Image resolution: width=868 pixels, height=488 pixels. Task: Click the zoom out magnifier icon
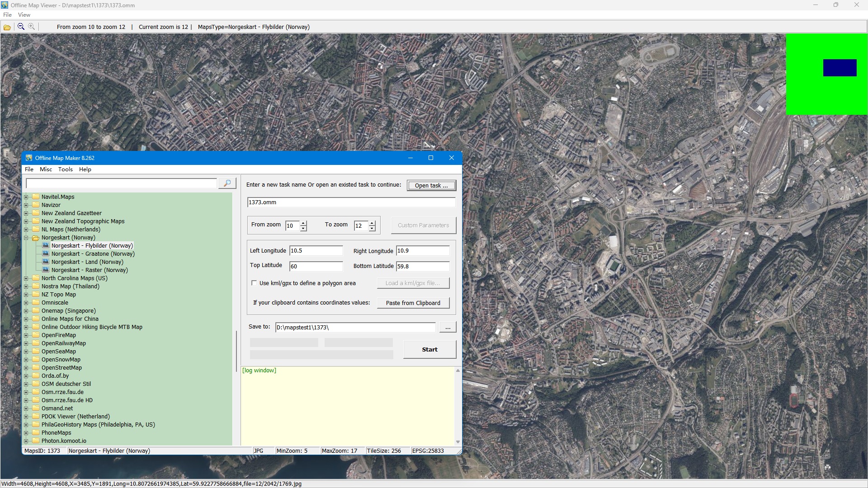point(21,27)
